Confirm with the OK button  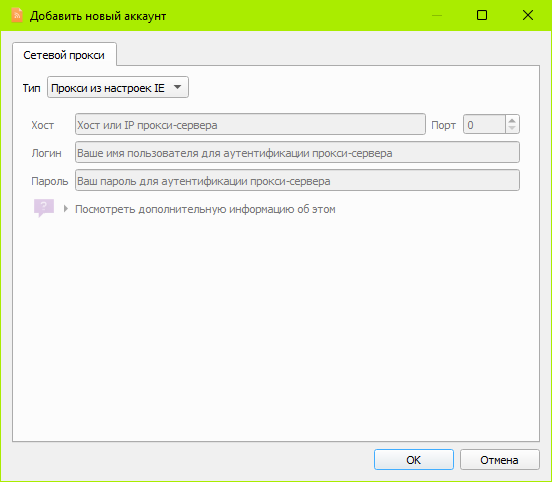(x=414, y=459)
